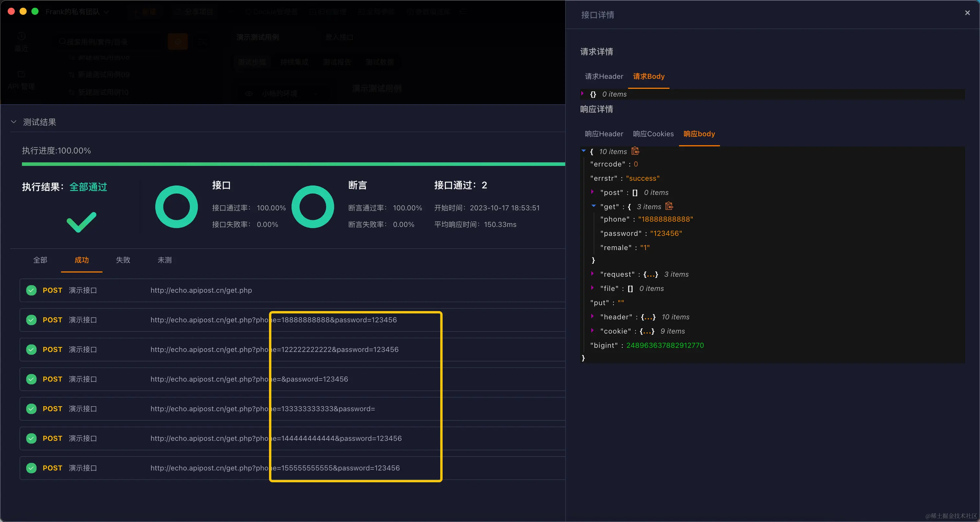Click the green execution progress bar
Viewport: 980px width, 522px height.
coord(293,164)
